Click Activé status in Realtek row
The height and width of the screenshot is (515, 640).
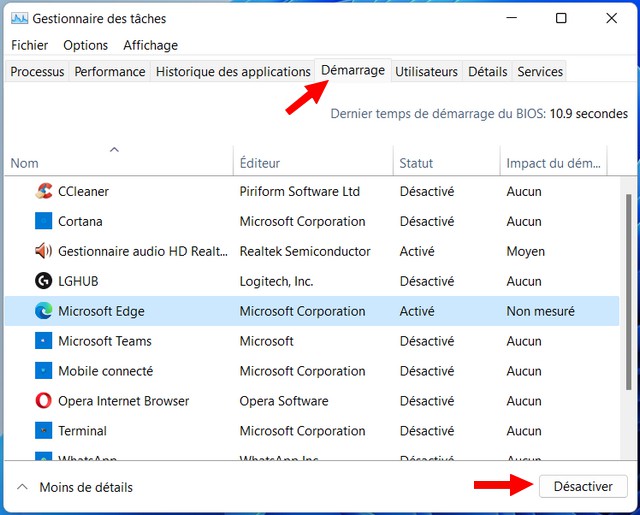coord(417,251)
